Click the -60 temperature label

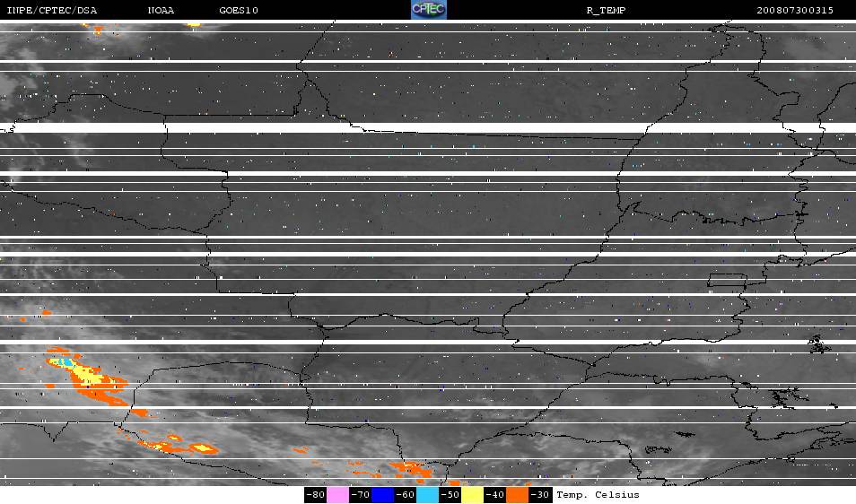[405, 495]
